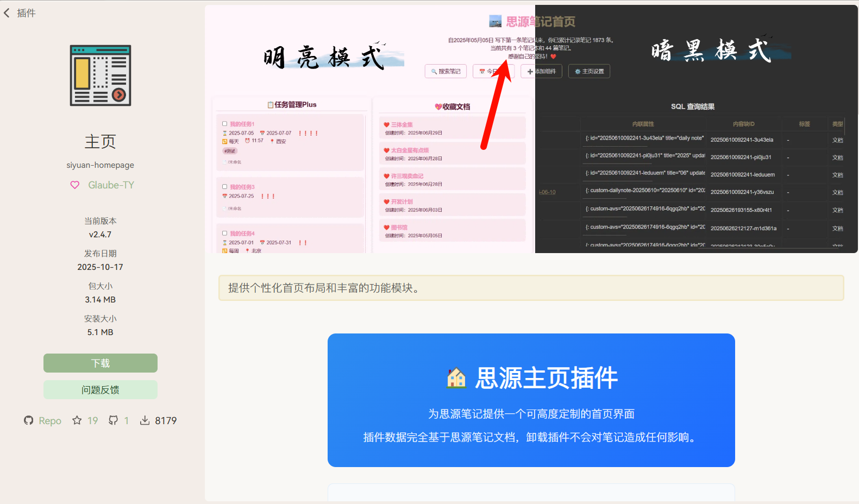Click the download count icon beside 8179
The image size is (859, 504).
[x=145, y=420]
